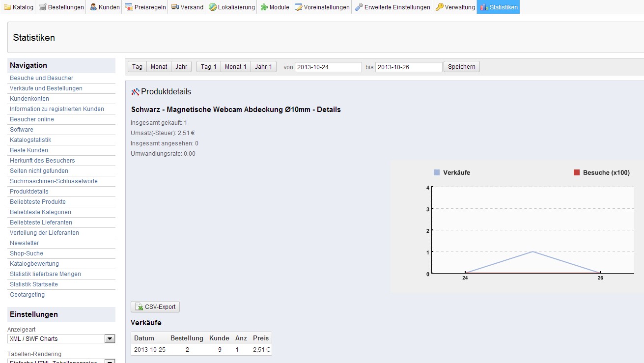Open Kundenkonten statistics
Image resolution: width=644 pixels, height=363 pixels.
tap(29, 99)
